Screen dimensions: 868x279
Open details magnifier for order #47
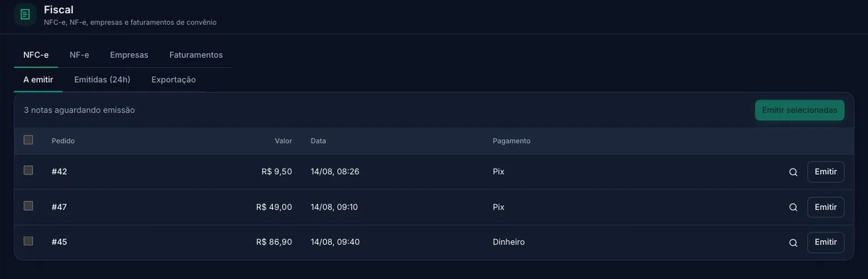793,207
